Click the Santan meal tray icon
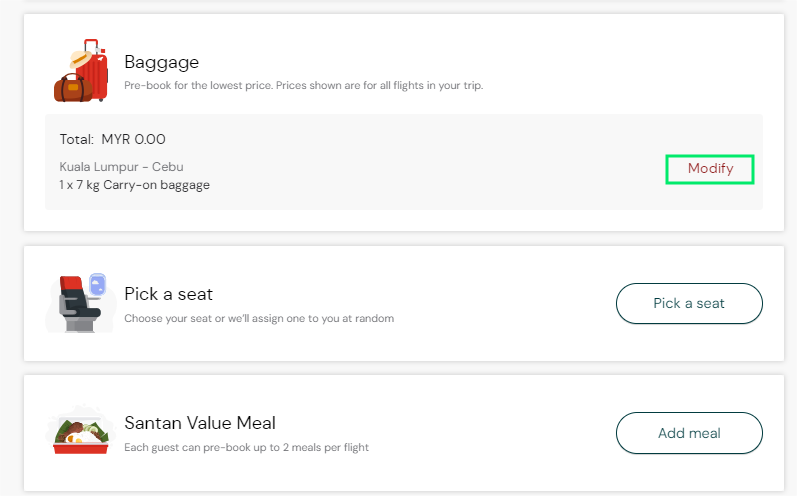 [80, 431]
